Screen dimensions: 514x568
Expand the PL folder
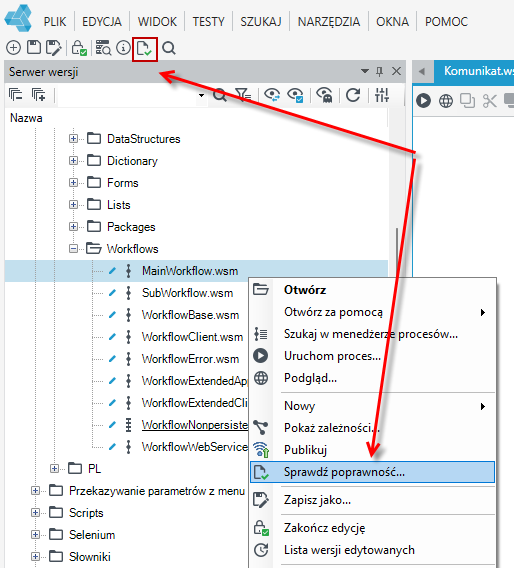pos(54,469)
